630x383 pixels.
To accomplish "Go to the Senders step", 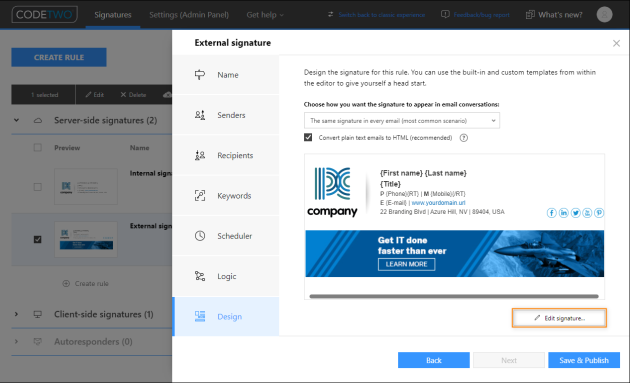I will pyautogui.click(x=225, y=115).
